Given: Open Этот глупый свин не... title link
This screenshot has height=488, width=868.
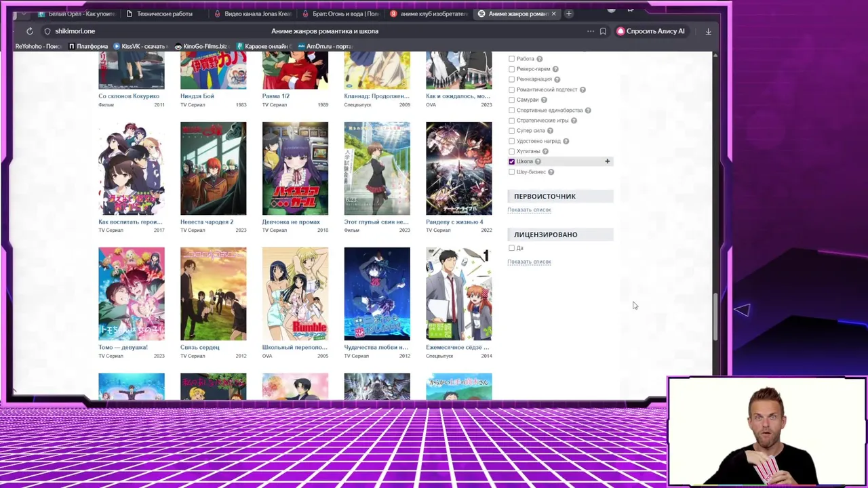Looking at the screenshot, I should tap(376, 222).
